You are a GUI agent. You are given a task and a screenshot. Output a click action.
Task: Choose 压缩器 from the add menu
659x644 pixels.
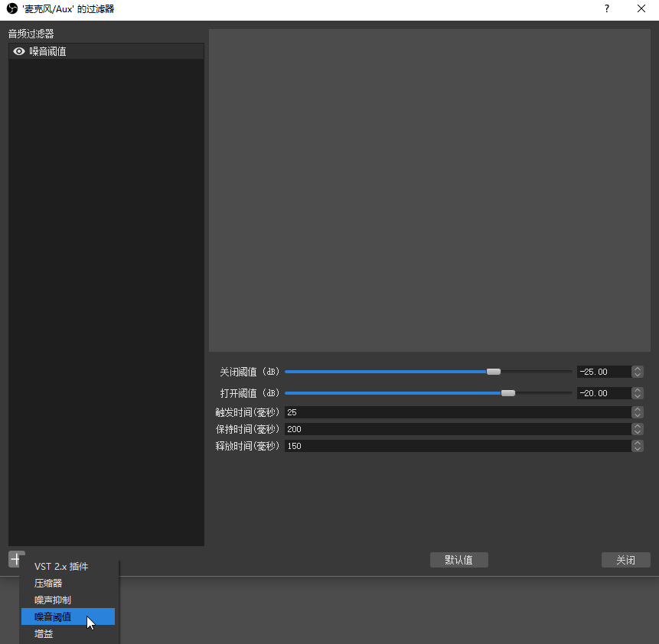tap(67, 583)
